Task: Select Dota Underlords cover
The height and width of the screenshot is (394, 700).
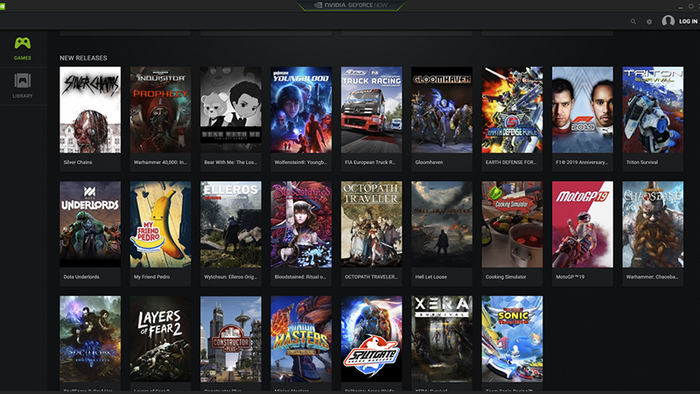Action: pyautogui.click(x=90, y=224)
